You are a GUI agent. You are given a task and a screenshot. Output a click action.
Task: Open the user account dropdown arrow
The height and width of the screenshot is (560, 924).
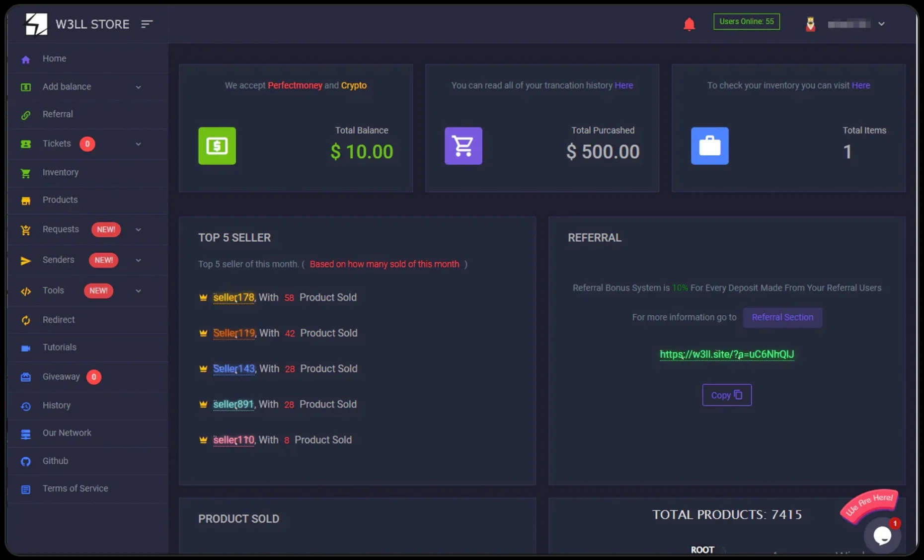click(x=881, y=24)
